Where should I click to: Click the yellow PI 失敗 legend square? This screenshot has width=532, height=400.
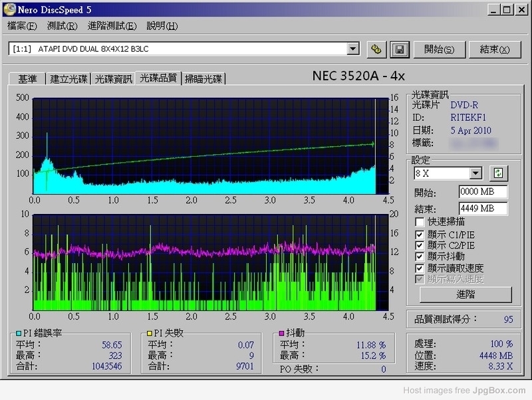coord(150,332)
